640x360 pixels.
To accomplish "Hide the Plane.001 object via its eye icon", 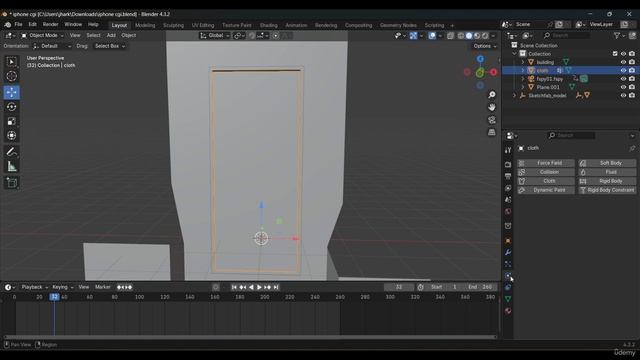I will [x=623, y=87].
